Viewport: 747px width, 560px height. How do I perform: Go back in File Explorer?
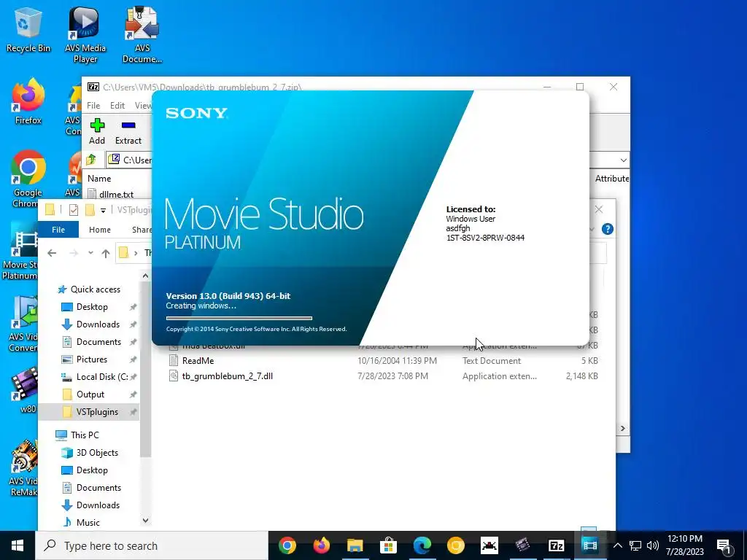(x=52, y=253)
